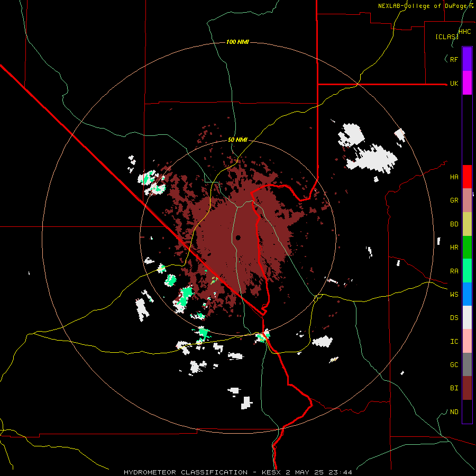Screen dimensions: 476x476
Task: Click the HR dark green legend block
Action: coord(467,248)
